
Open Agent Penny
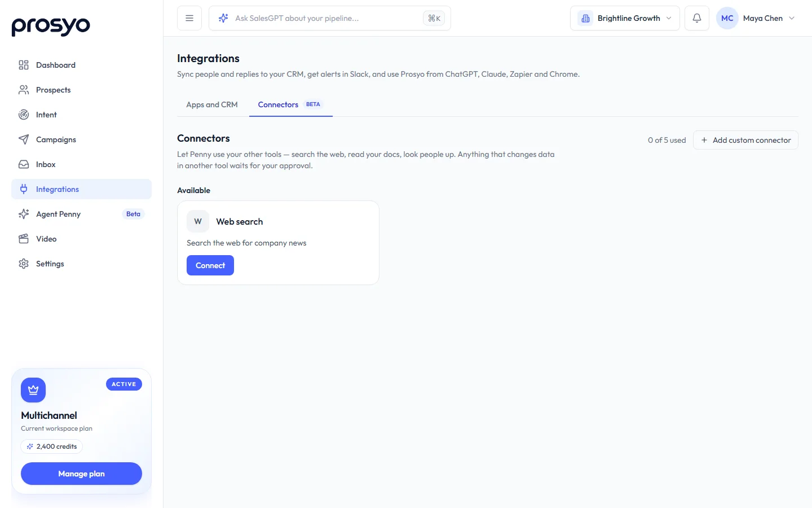coord(81,214)
